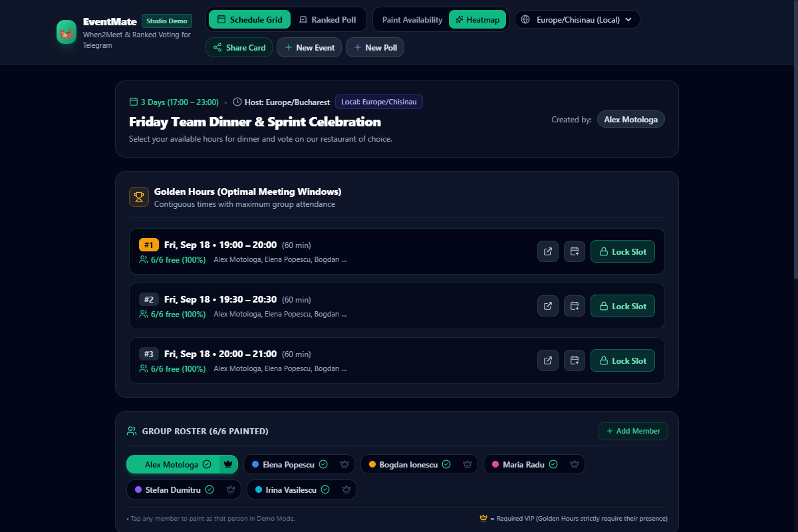This screenshot has height=532, width=798.
Task: Open the Ranked Poll tab
Action: tap(328, 20)
